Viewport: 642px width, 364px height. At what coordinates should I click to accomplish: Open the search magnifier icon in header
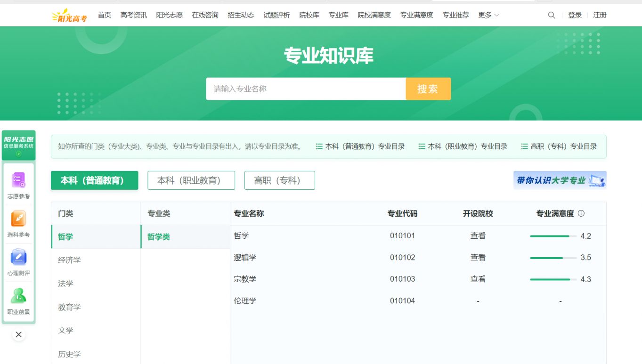pyautogui.click(x=552, y=15)
